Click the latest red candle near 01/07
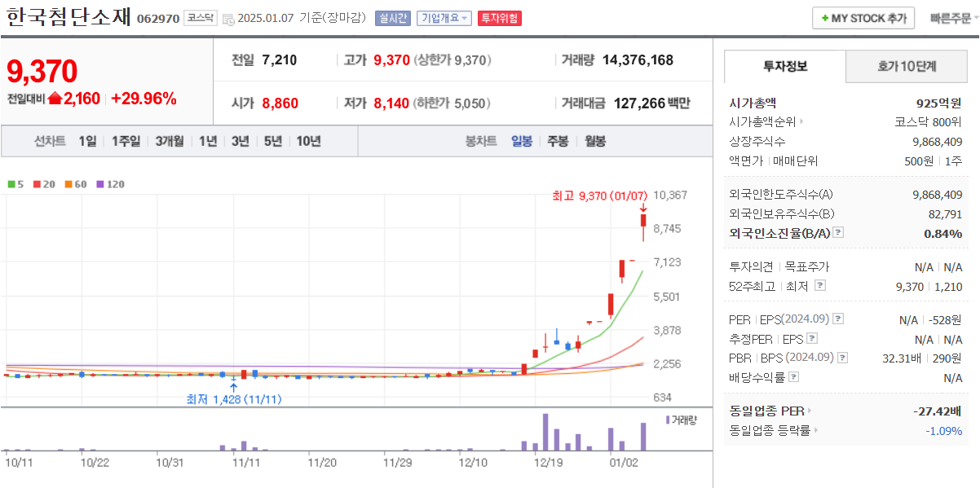This screenshot has width=980, height=488. [x=643, y=220]
